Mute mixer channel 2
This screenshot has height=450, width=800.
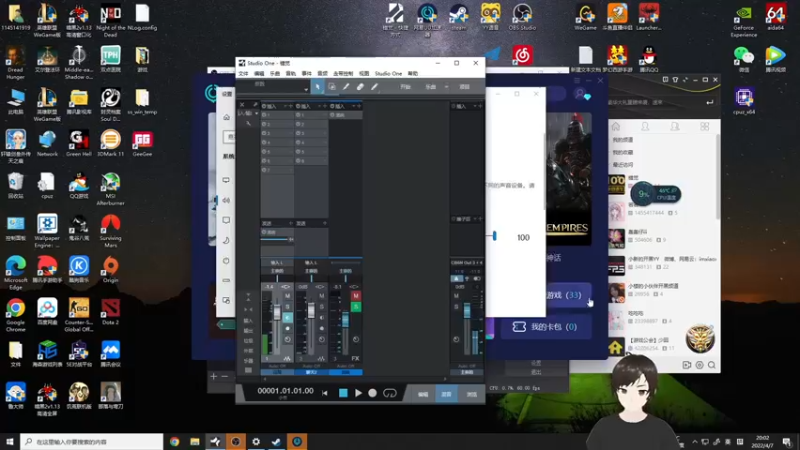coord(321,296)
